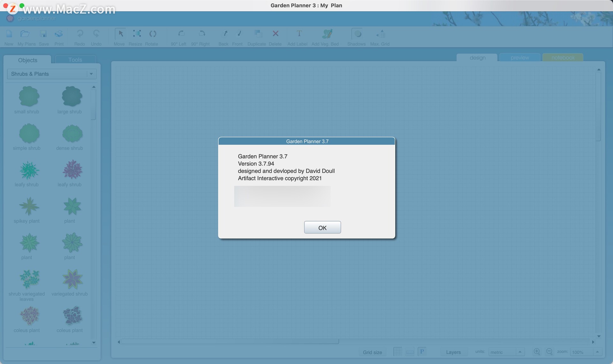This screenshot has width=613, height=364.
Task: Open the preview tab
Action: pos(520,58)
